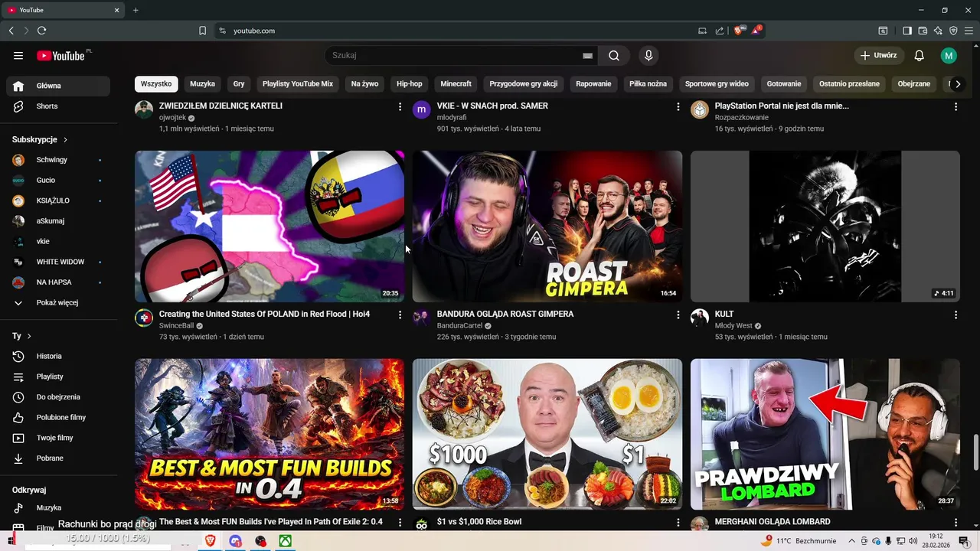
Task: Play the ROAST GIMPERA video thumbnail
Action: click(x=547, y=227)
